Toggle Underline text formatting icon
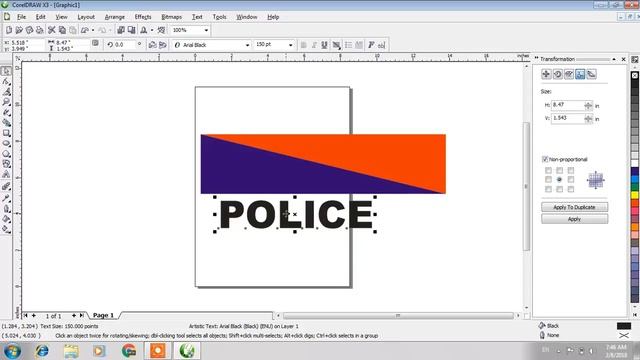Image resolution: width=640 pixels, height=360 pixels. (x=324, y=45)
